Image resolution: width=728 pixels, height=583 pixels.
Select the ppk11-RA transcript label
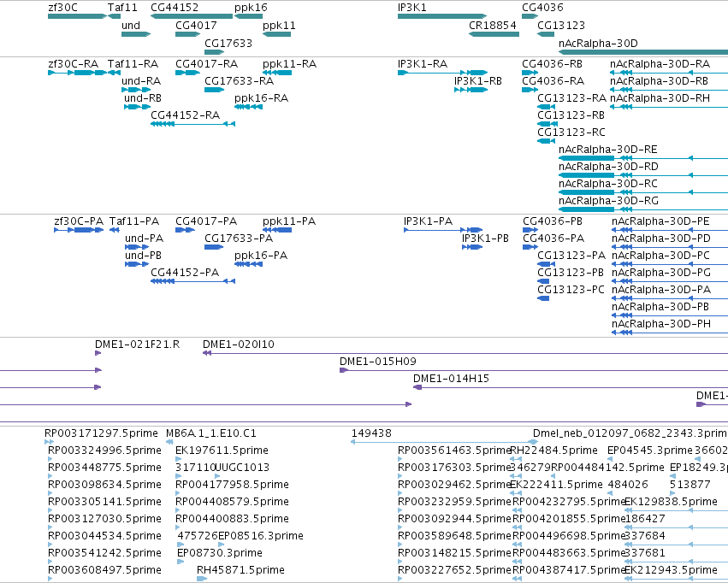[x=290, y=64]
